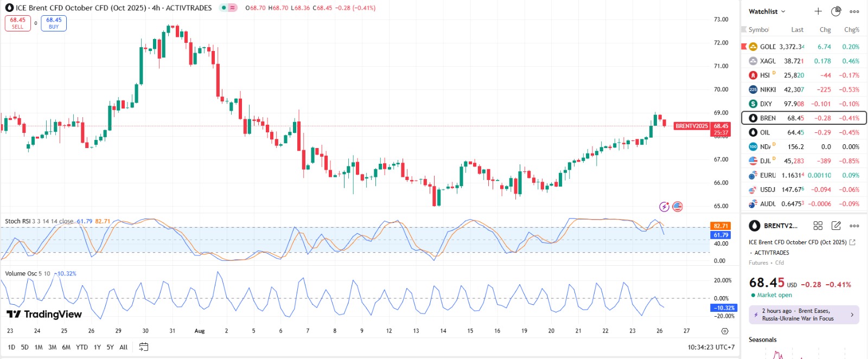
Task: Click the 68.45 BUY button
Action: pos(54,23)
